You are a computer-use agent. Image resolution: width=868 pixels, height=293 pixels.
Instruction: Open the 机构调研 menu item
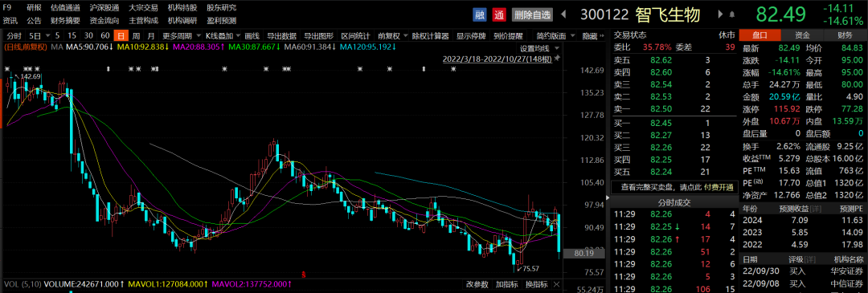[182, 20]
